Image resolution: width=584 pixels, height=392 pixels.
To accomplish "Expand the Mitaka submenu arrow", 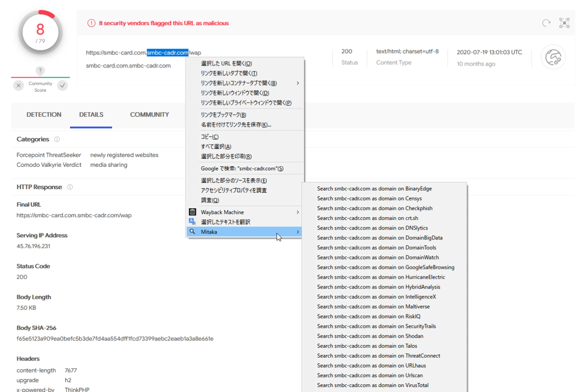I will 298,232.
